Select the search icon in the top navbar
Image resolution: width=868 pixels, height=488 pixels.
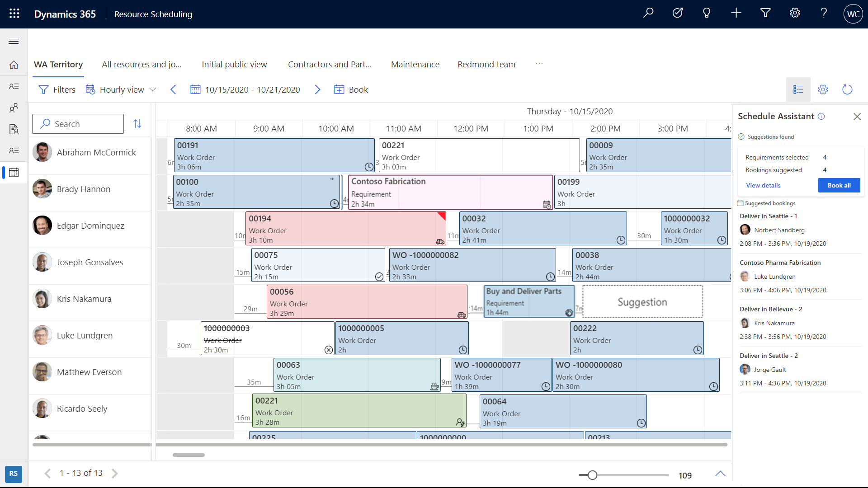pyautogui.click(x=649, y=13)
